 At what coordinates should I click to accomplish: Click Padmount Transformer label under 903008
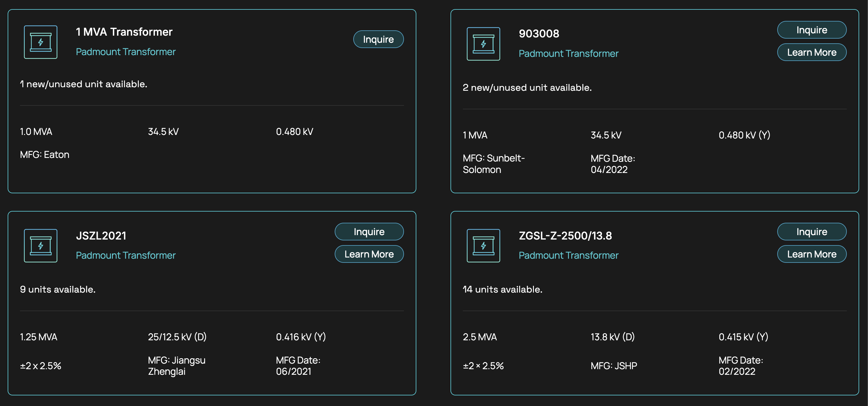pos(568,53)
